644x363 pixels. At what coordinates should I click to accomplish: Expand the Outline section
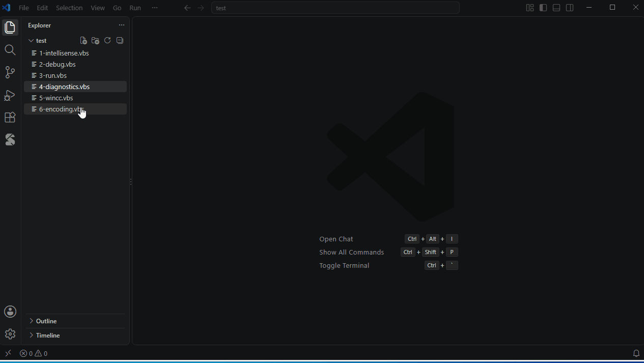tap(75, 321)
